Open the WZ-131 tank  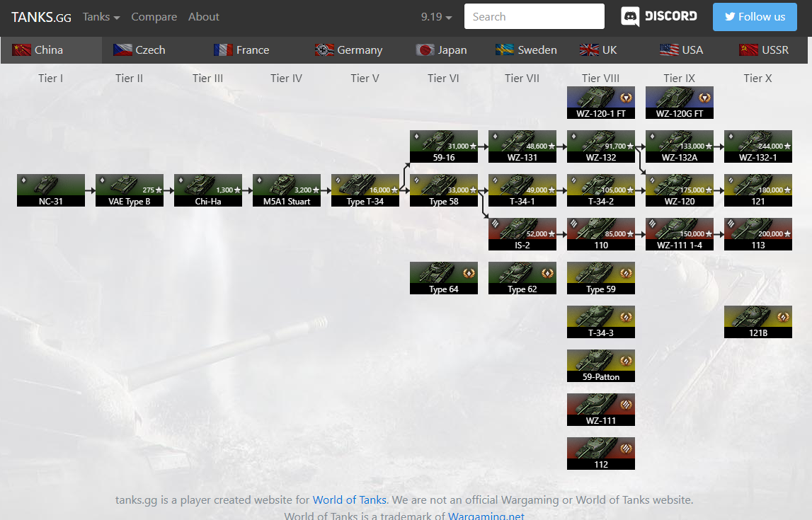point(522,146)
